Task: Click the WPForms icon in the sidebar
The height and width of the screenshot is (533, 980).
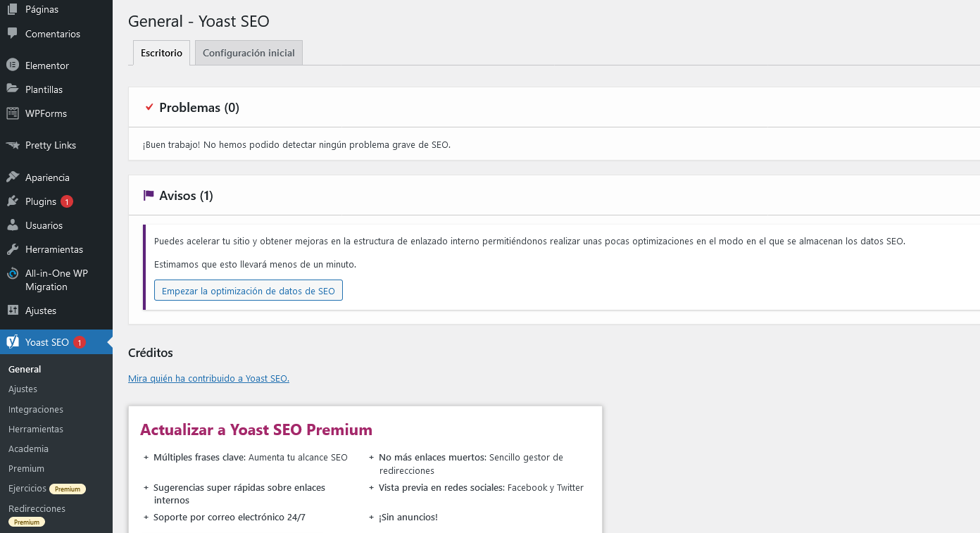Action: pyautogui.click(x=12, y=113)
